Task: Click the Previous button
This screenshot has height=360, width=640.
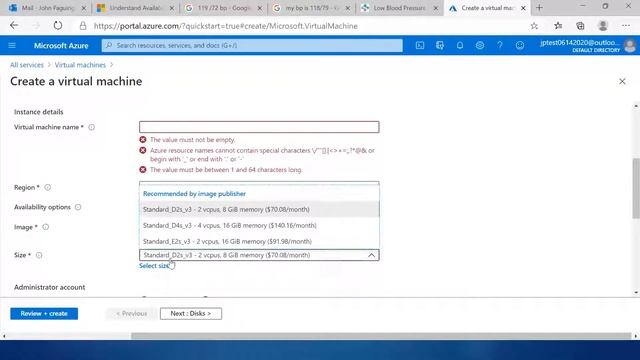Action: [x=131, y=313]
